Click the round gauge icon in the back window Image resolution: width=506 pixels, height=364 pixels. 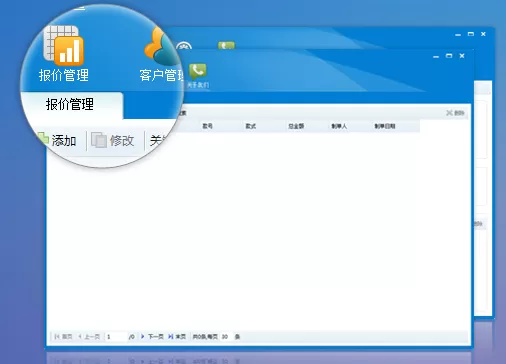point(184,46)
